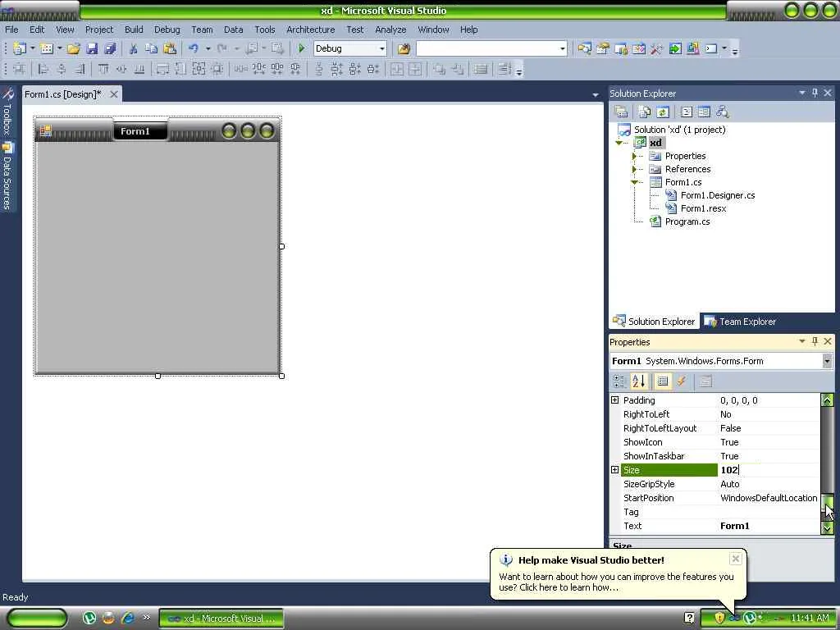Image resolution: width=840 pixels, height=630 pixels.
Task: Click the Find in Files icon
Action: tap(404, 48)
